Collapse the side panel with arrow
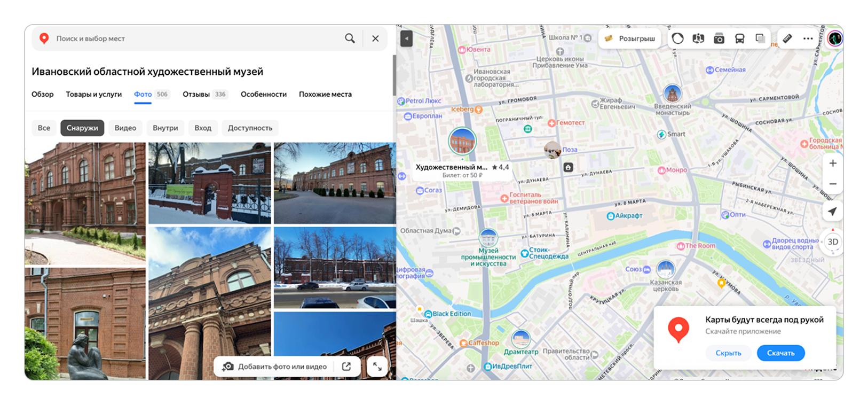 point(406,38)
